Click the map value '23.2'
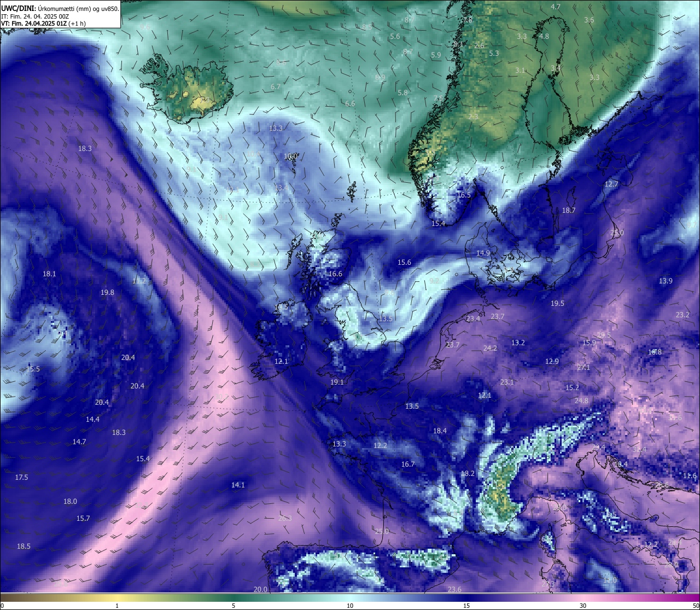700x610 pixels. point(682,315)
